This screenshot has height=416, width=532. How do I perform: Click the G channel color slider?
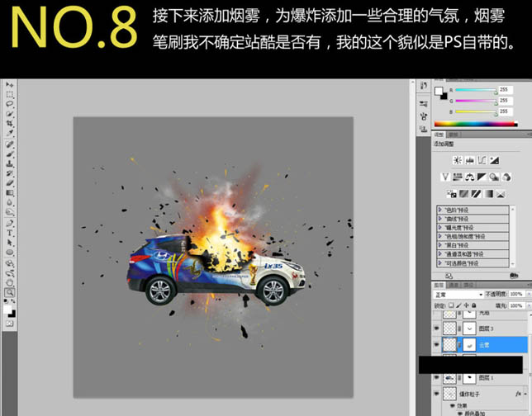[x=476, y=101]
